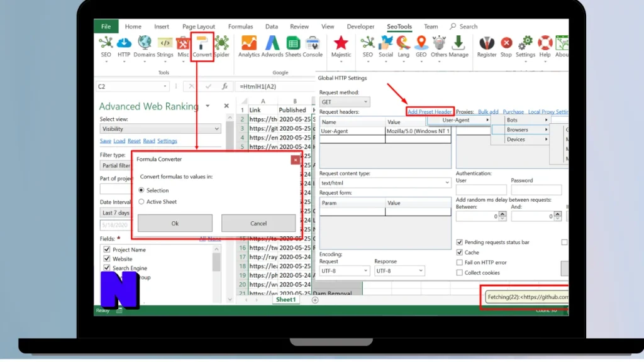Click the Add Preset Header link

coord(430,112)
